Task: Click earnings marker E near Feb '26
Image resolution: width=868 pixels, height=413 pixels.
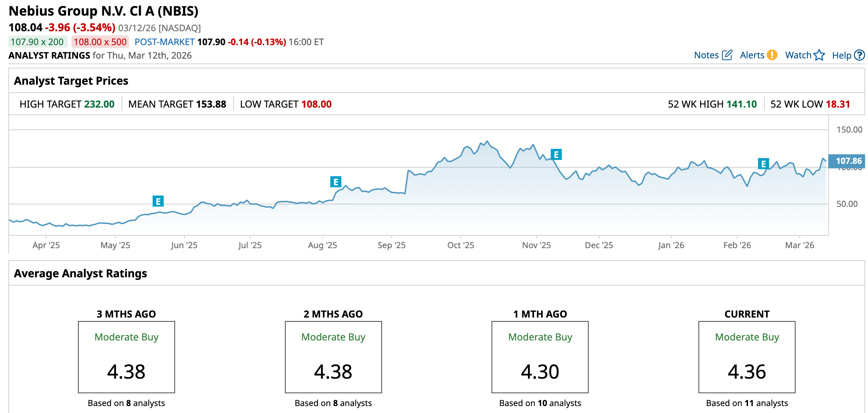Action: (x=763, y=164)
